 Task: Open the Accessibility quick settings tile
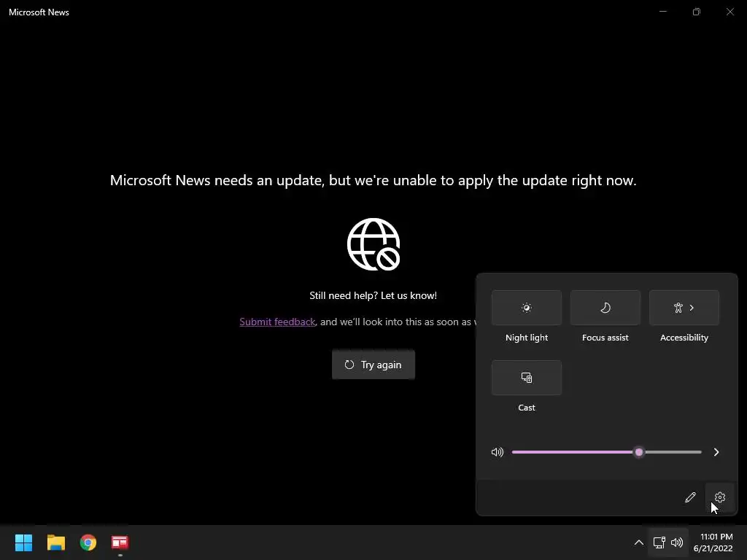(684, 308)
